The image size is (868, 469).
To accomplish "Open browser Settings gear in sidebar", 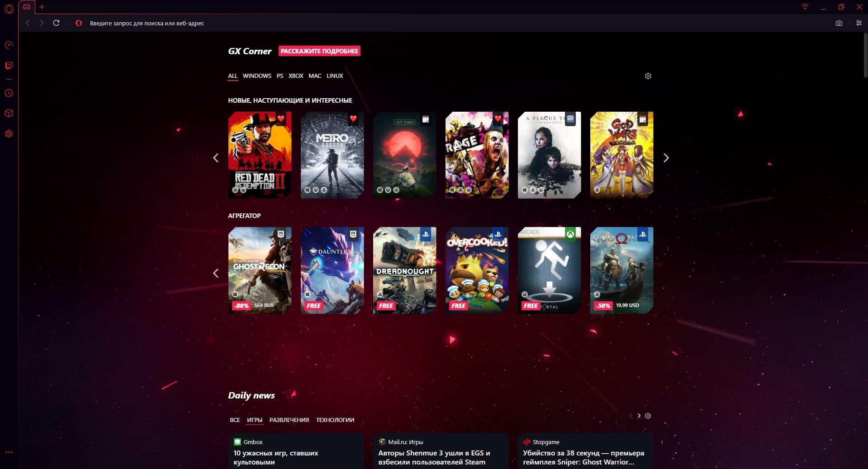I will (9, 134).
